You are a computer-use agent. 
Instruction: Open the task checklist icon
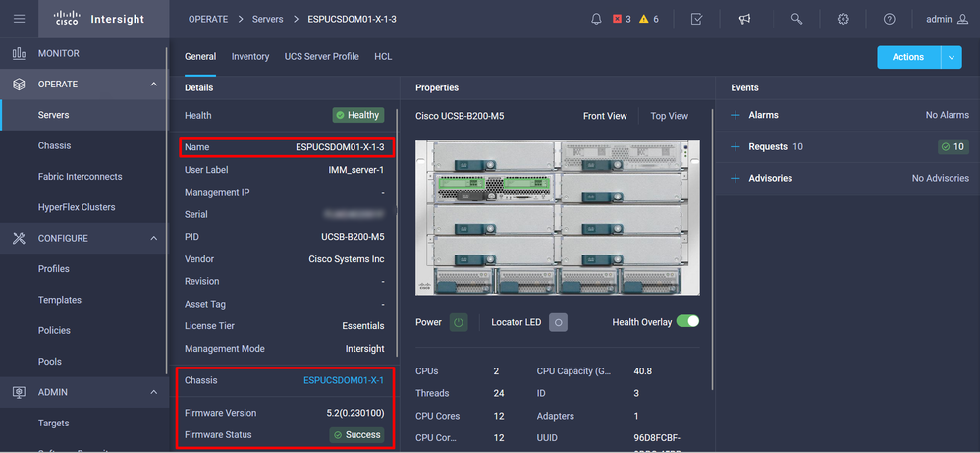click(x=697, y=19)
